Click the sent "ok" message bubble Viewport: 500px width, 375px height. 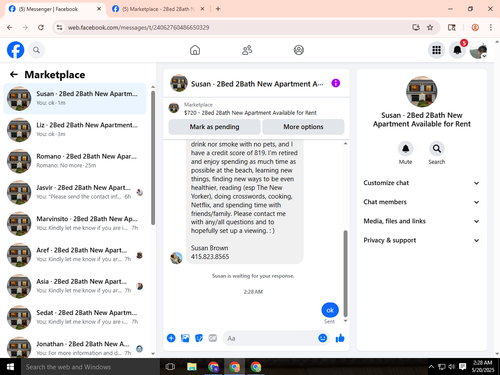pyautogui.click(x=330, y=310)
